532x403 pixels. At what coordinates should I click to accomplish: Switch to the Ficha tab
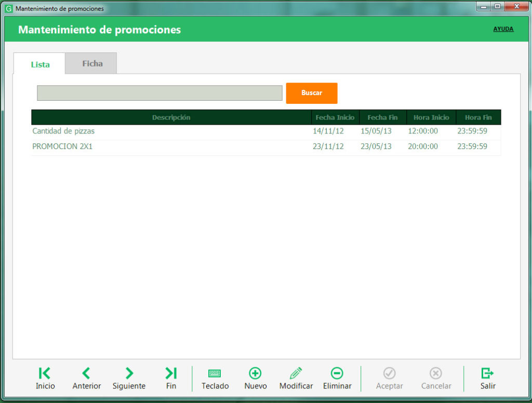(x=91, y=63)
